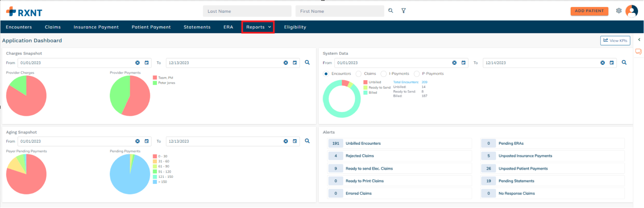
Task: Go to Patient Payment
Action: click(151, 27)
